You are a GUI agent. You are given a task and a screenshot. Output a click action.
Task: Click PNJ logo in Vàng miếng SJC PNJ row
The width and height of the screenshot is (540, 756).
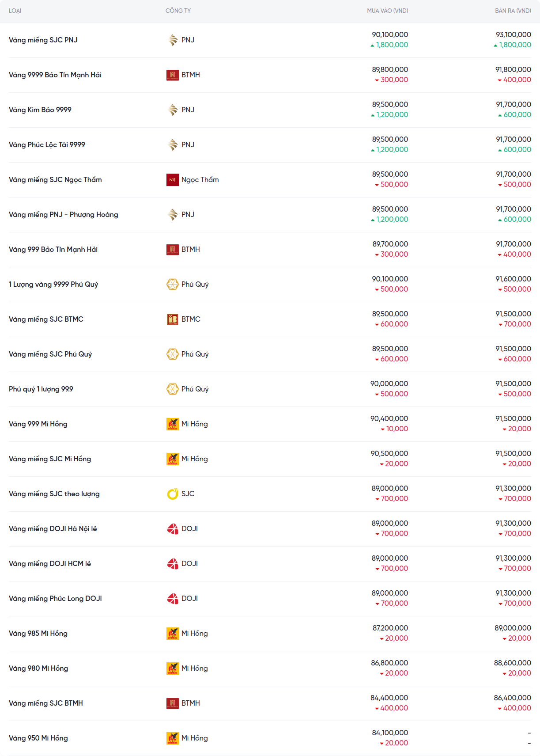click(x=173, y=40)
